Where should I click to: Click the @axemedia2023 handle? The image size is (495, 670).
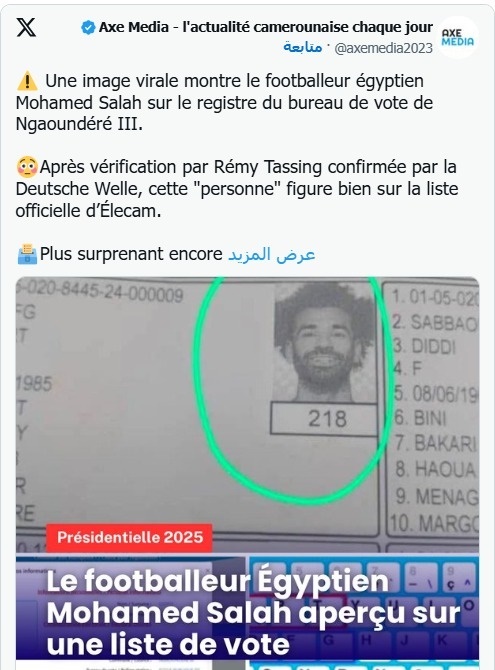[x=383, y=48]
